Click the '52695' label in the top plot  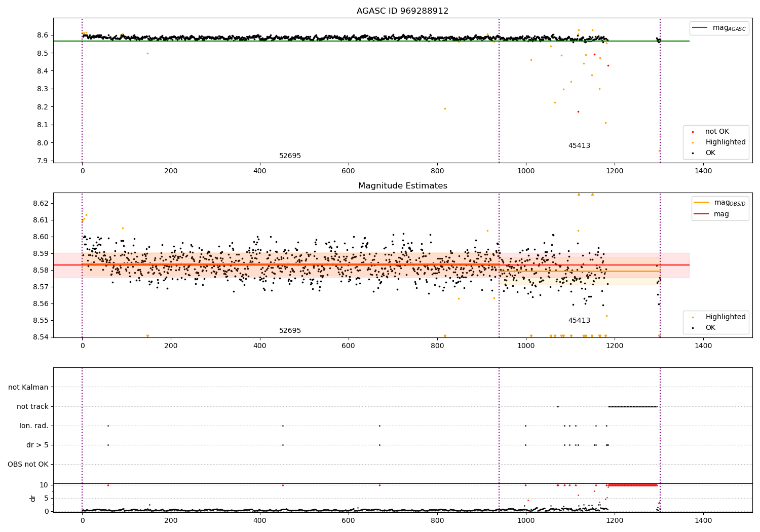tap(290, 156)
